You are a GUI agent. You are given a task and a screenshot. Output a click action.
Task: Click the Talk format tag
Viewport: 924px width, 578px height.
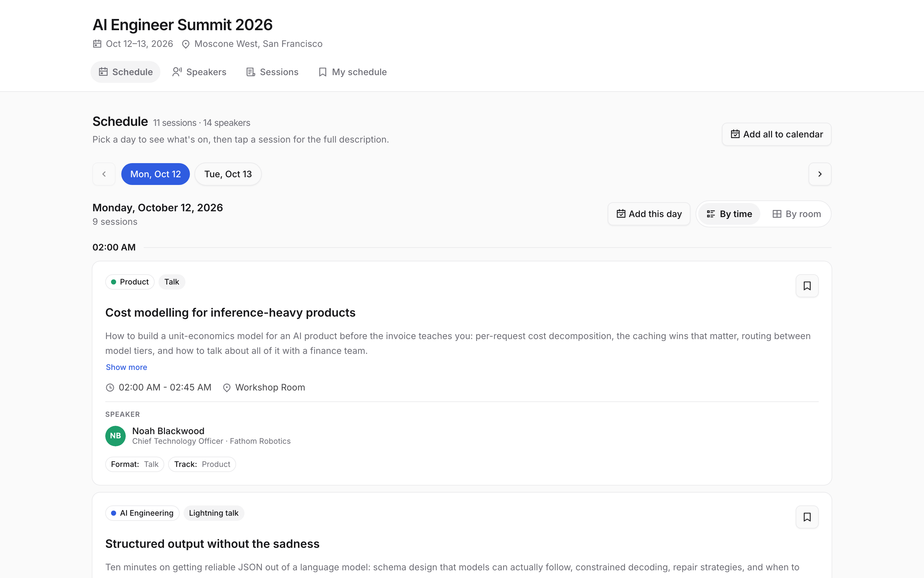[171, 282]
